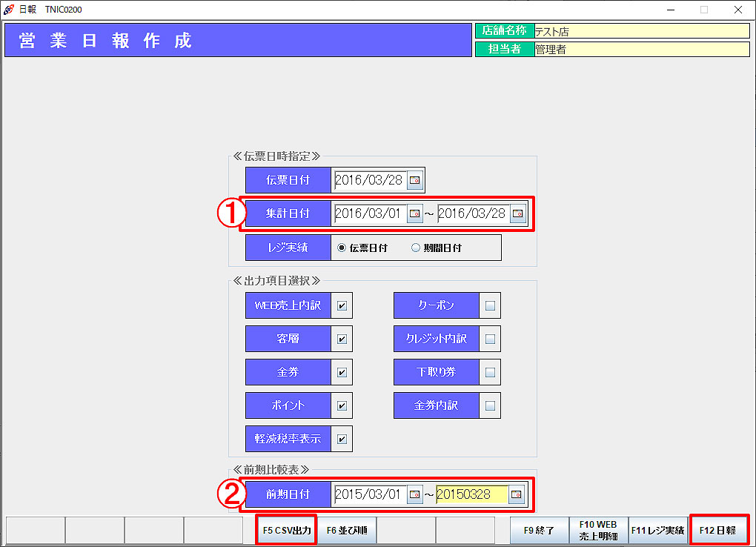Click the ≪前期比較表≫ group heading
756x547 pixels.
[271, 469]
